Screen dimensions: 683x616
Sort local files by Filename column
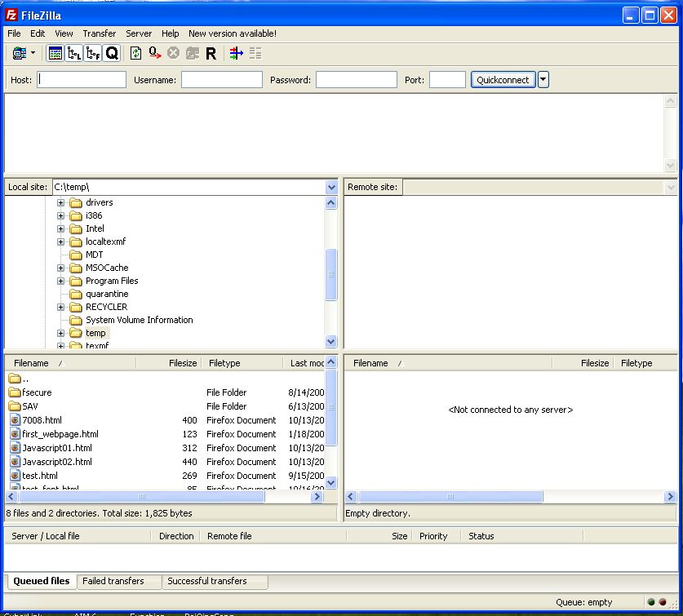70,363
